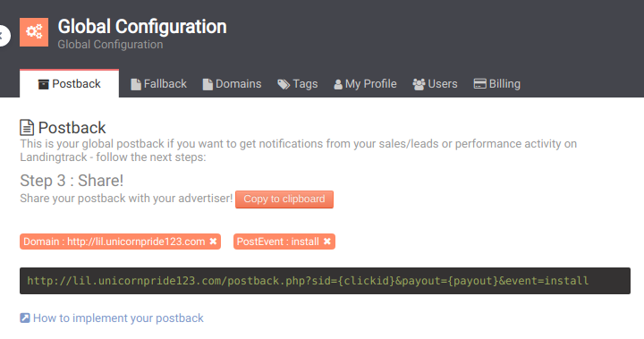Image resolution: width=644 pixels, height=339 pixels.
Task: Click the Users tab group icon
Action: pos(419,84)
